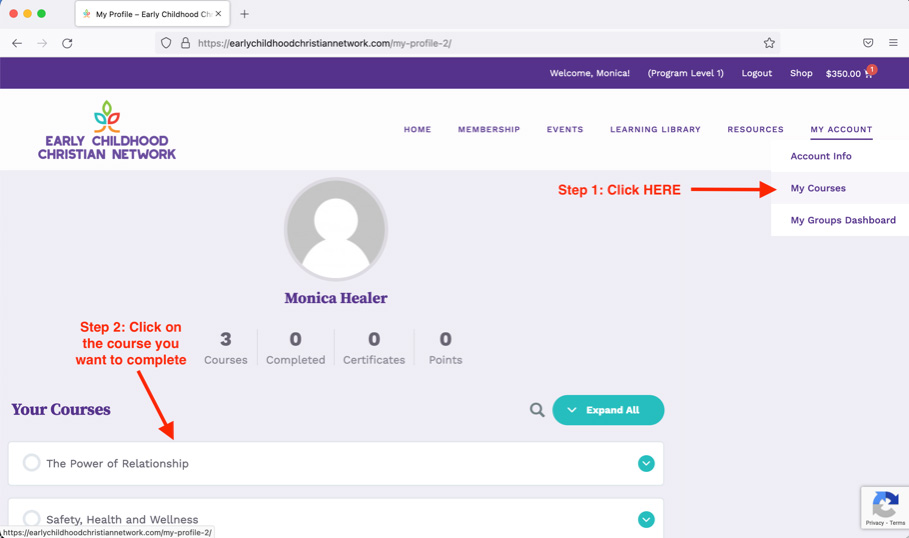Click the search magnifier in Your Courses
Image resolution: width=909 pixels, height=538 pixels.
click(x=537, y=410)
